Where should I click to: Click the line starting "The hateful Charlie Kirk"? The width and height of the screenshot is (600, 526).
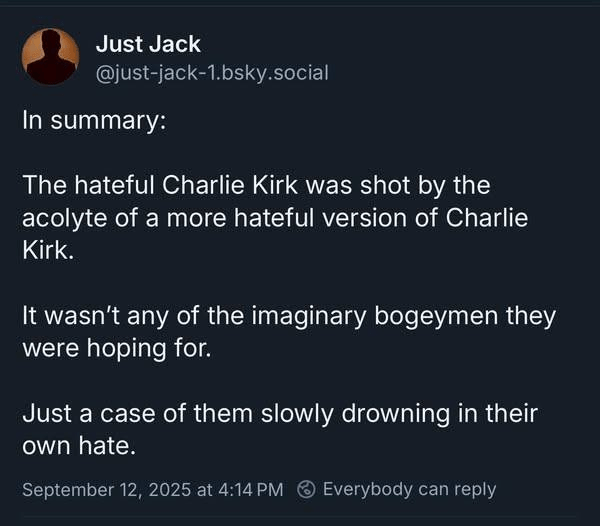[x=257, y=187]
